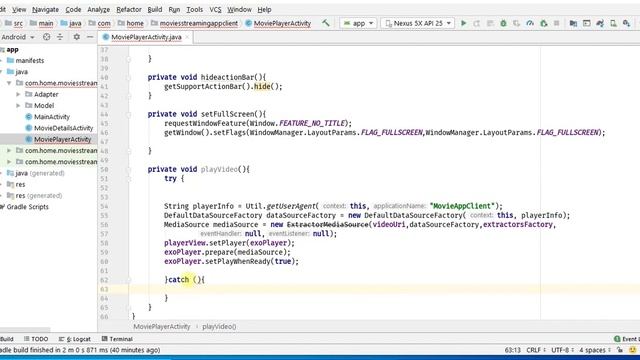Click the src breadcrumb
Viewport: 640px width, 360px height.
pyautogui.click(x=14, y=23)
